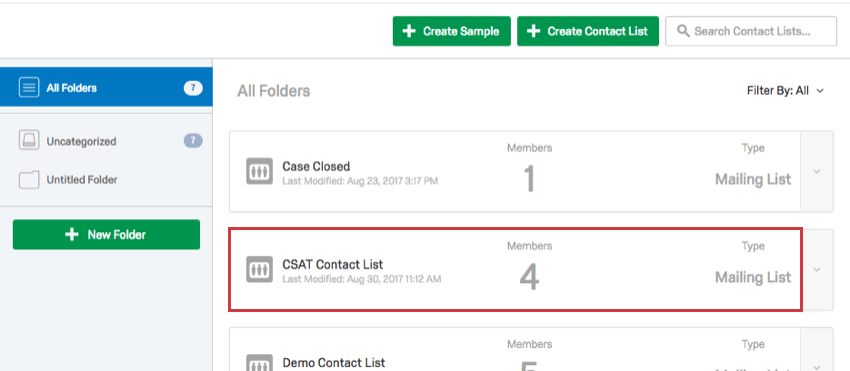Click the plus icon on New Folder
The height and width of the screenshot is (371, 850).
[x=72, y=234]
